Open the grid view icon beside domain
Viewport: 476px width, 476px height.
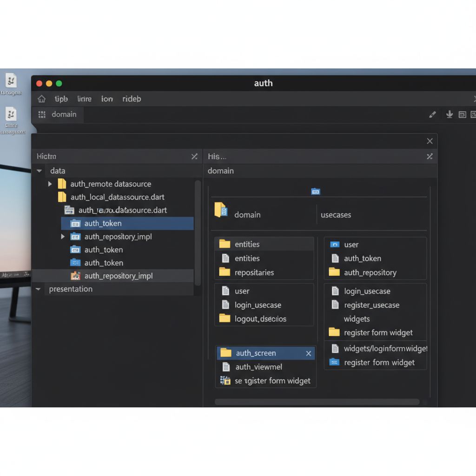point(42,114)
